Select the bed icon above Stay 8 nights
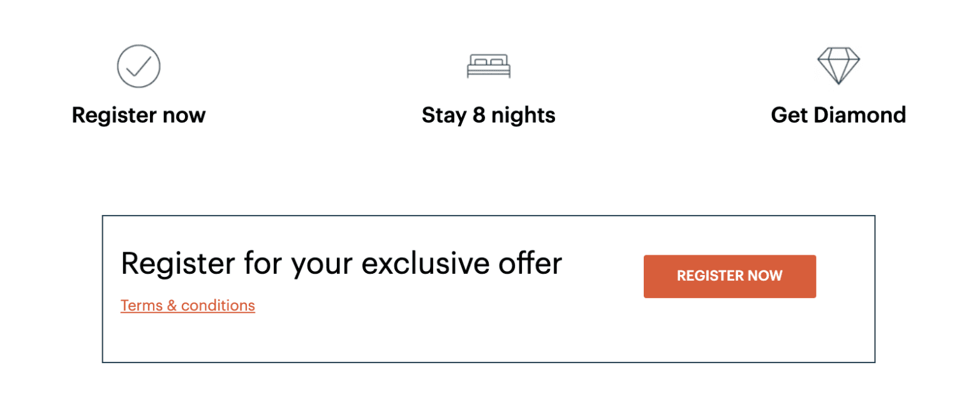Screen dimensions: 980x395 coord(488,66)
